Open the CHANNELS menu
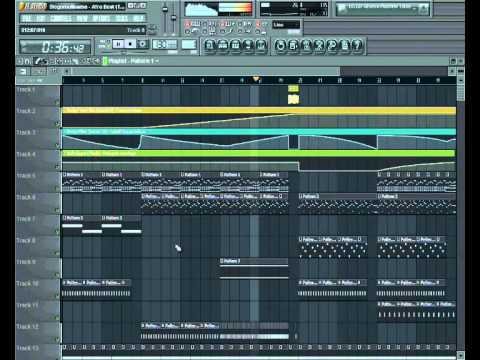This screenshot has height=360, width=480. point(61,18)
